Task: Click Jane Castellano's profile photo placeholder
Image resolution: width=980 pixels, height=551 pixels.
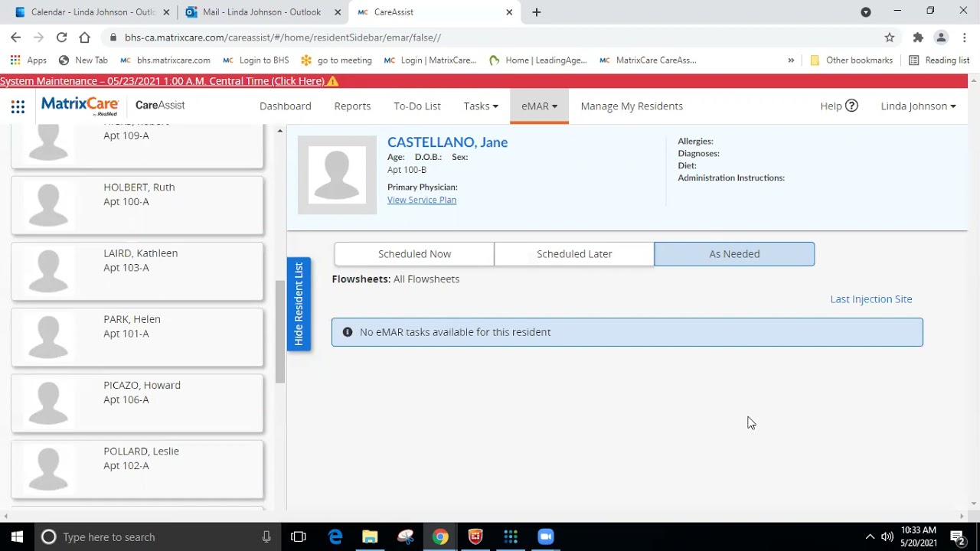Action: [x=337, y=175]
